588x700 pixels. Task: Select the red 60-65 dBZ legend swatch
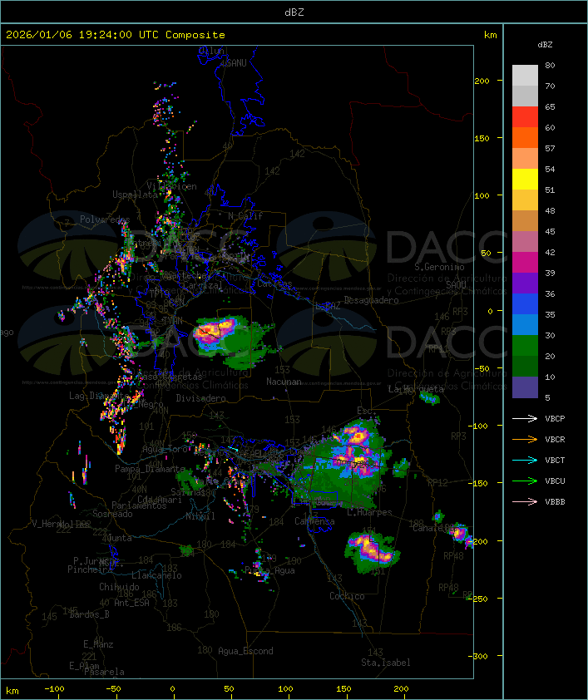click(525, 117)
